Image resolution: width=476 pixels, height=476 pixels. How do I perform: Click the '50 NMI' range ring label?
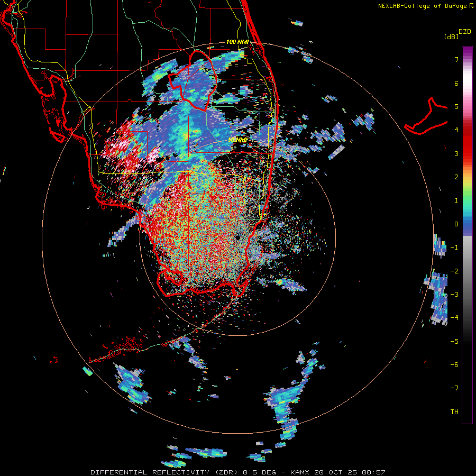(237, 140)
